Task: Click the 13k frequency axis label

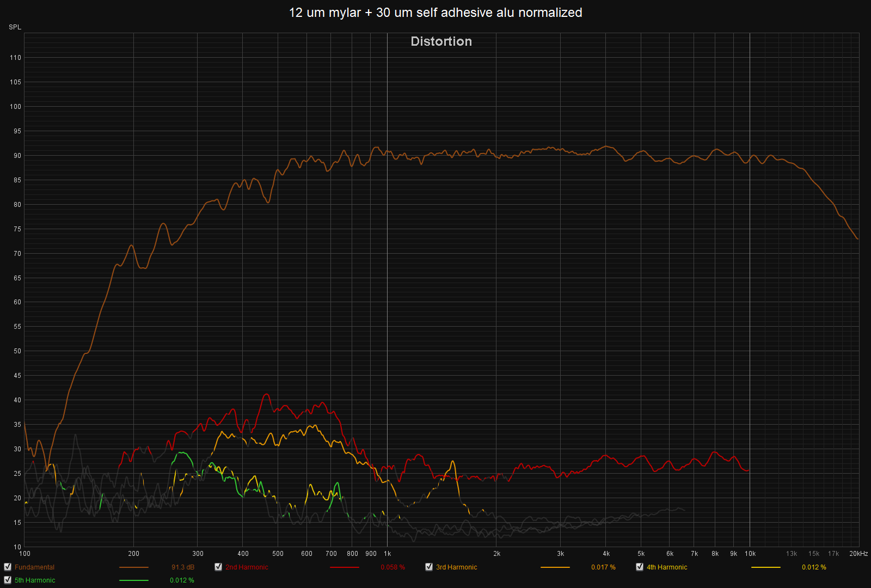Action: coord(792,554)
